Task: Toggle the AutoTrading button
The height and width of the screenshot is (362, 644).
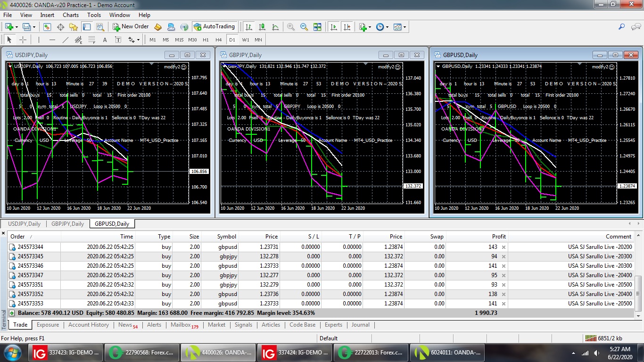Action: tap(214, 27)
